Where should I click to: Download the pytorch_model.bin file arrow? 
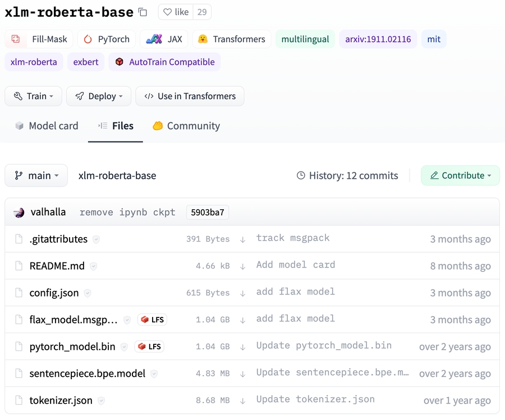[242, 347]
